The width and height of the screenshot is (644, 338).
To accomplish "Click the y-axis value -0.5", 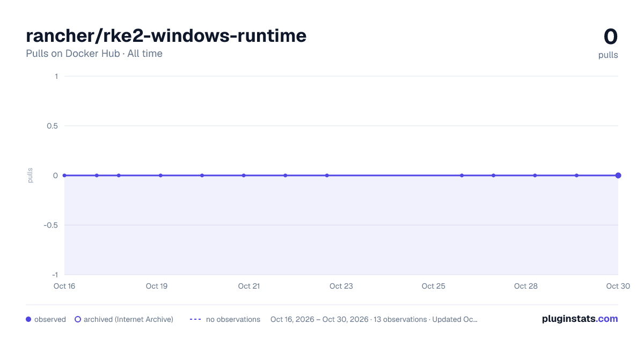I will pos(51,225).
